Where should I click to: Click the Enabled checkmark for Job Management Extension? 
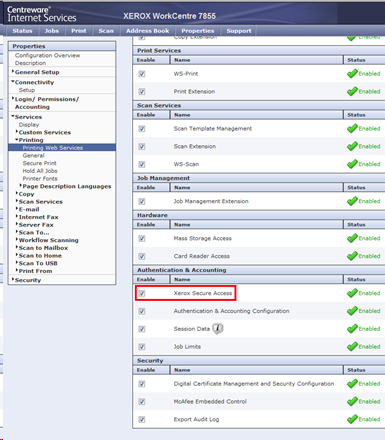[352, 201]
